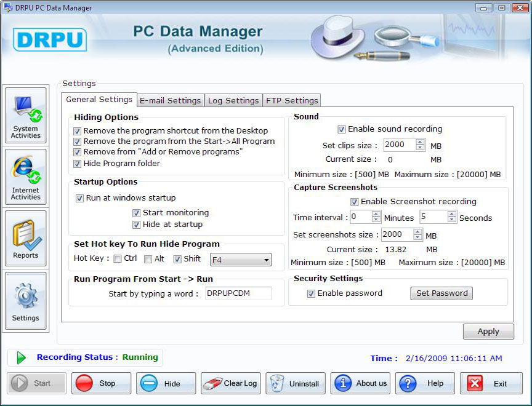This screenshot has height=406, width=532.
Task: Apply the current settings
Action: point(488,332)
